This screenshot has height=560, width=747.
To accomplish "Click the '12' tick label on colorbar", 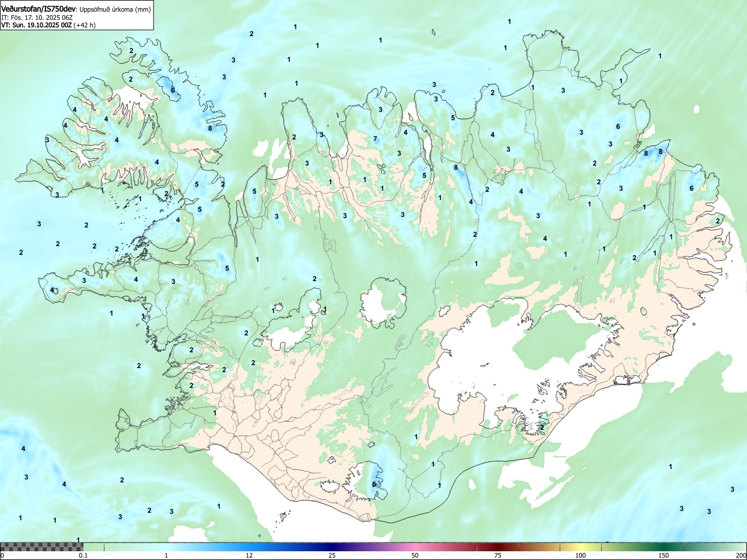I will (x=249, y=555).
